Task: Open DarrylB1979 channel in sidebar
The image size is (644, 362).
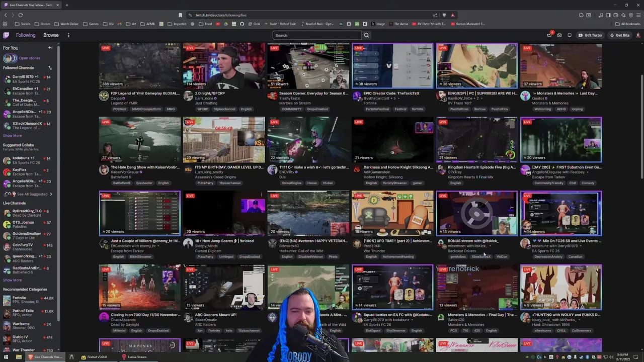Action: point(30,79)
